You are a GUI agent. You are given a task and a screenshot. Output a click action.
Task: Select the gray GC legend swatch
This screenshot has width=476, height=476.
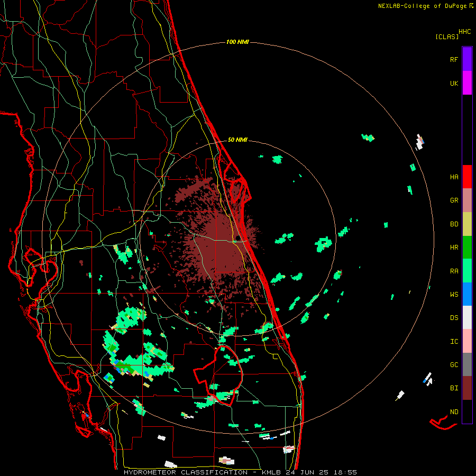coord(467,364)
